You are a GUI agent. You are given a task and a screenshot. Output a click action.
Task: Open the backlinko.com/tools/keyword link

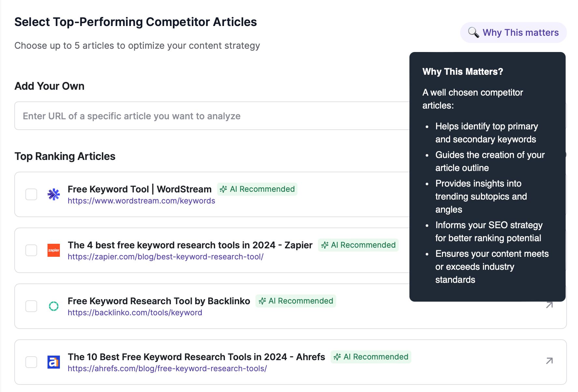(135, 313)
